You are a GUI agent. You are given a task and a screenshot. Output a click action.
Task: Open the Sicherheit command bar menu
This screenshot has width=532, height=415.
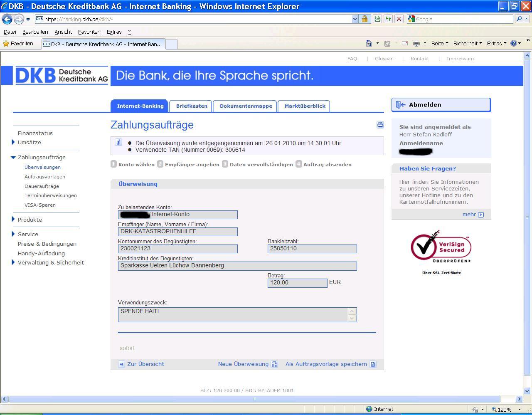tap(468, 43)
